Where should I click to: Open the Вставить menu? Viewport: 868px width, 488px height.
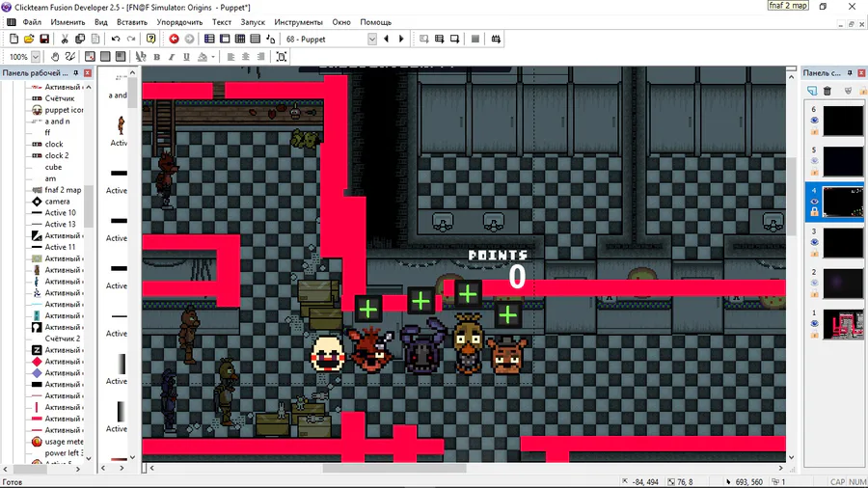click(x=132, y=22)
